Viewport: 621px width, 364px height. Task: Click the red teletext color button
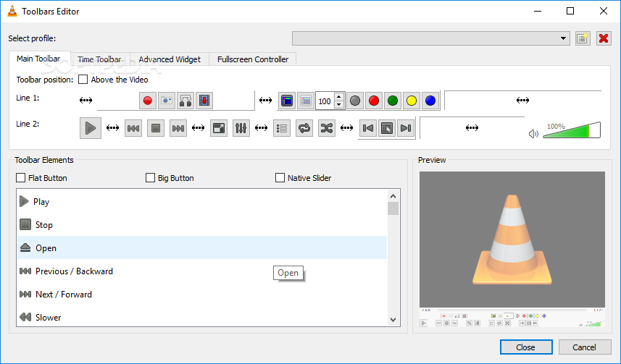pos(374,101)
